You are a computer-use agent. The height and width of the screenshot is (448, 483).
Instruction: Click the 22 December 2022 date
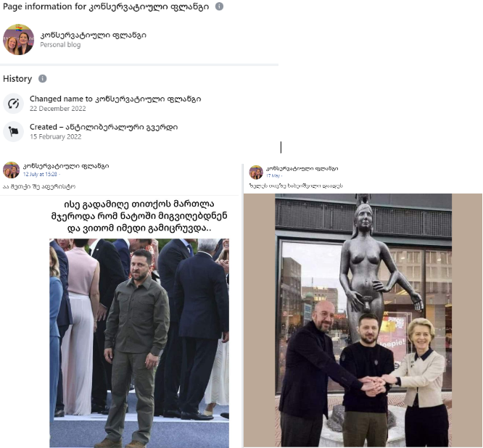click(x=58, y=109)
